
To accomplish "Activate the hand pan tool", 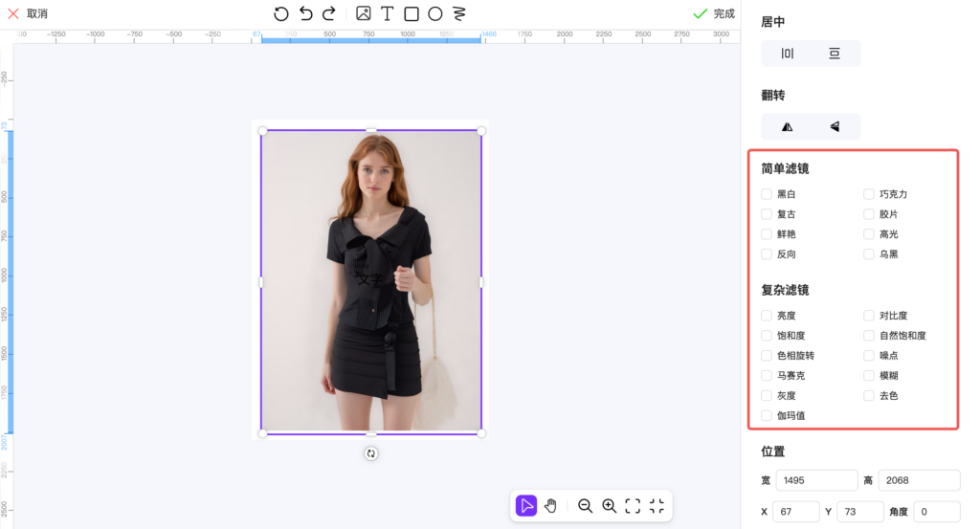I will (x=550, y=506).
